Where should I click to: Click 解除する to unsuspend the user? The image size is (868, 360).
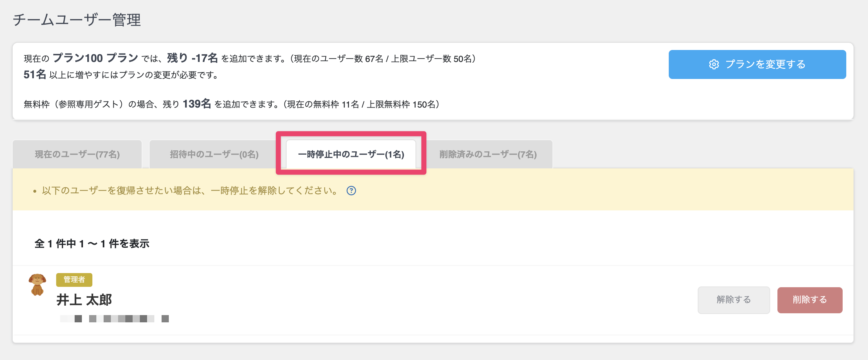(x=734, y=300)
